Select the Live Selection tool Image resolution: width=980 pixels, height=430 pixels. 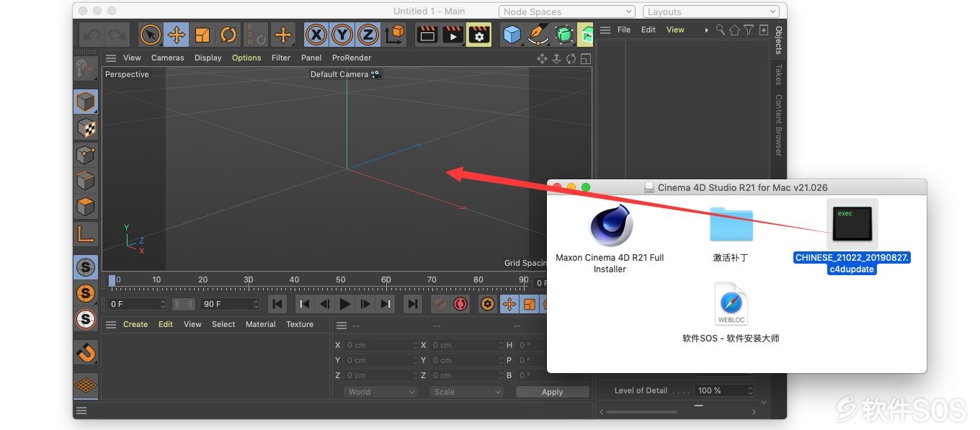[150, 35]
